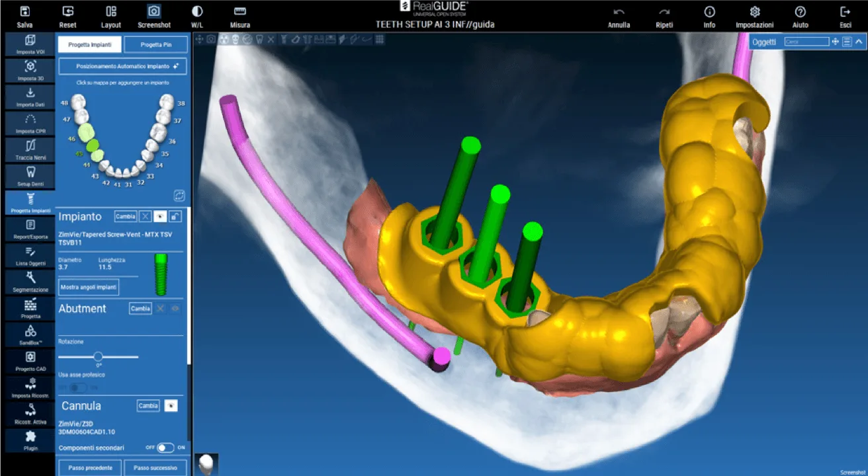868x476 pixels.
Task: Toggle Cannula visibility eye
Action: click(171, 405)
